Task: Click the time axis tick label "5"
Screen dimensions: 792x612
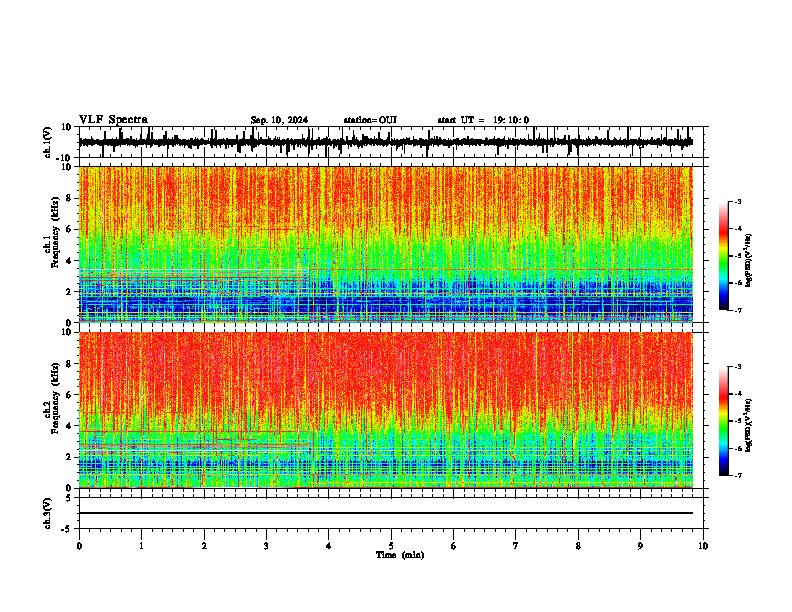Action: pos(391,546)
